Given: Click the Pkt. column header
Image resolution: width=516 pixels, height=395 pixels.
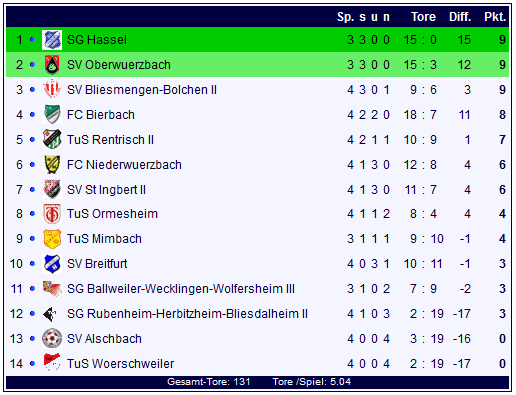Looking at the screenshot, I should coord(495,17).
